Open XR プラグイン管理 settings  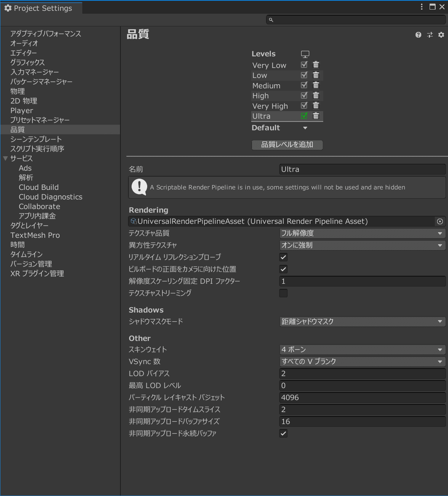tap(37, 273)
